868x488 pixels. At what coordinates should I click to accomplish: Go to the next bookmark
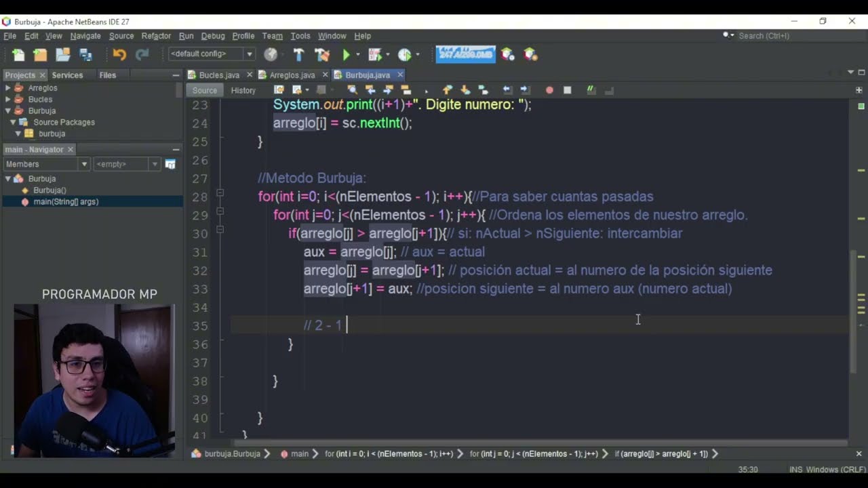coord(465,90)
